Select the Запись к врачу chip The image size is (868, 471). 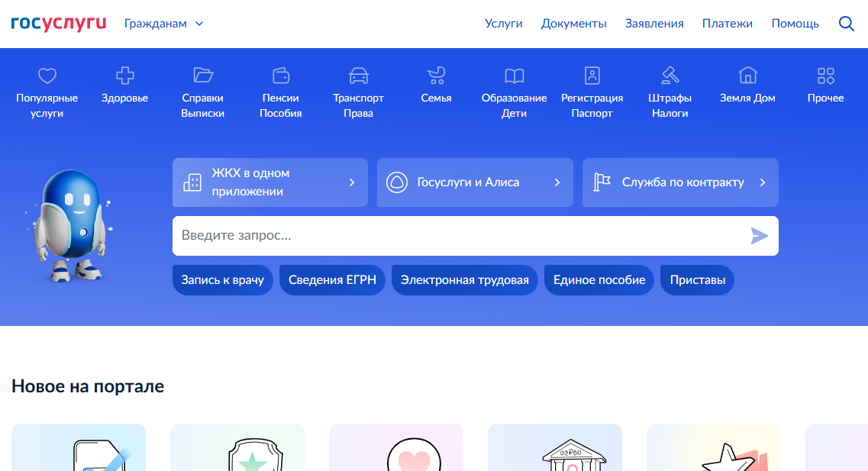[223, 280]
